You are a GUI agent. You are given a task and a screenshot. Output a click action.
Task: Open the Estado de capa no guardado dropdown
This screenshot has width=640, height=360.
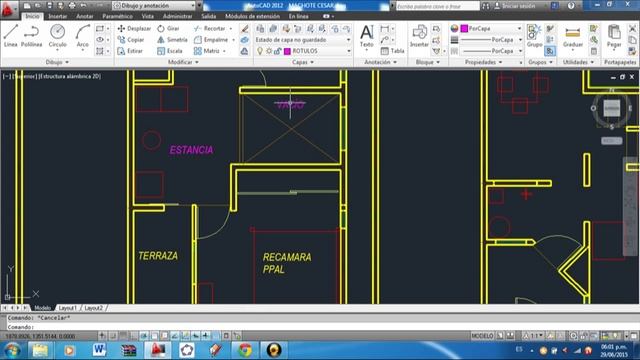[x=303, y=40]
